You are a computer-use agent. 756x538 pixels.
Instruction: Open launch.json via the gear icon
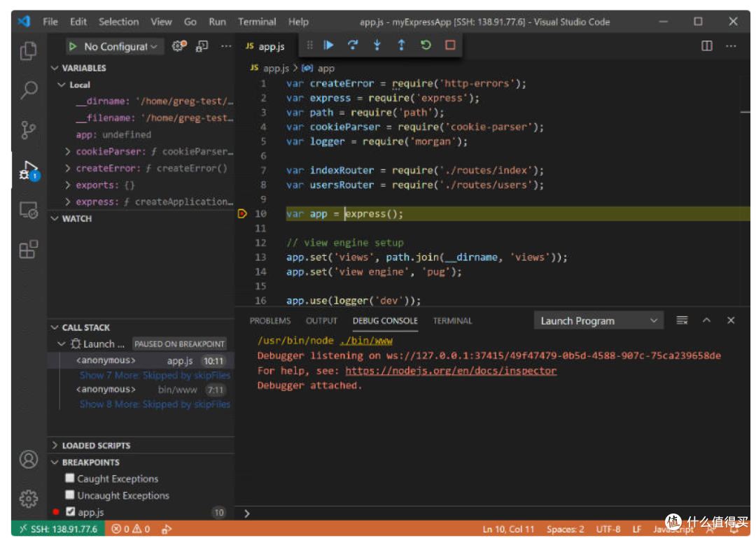click(179, 45)
